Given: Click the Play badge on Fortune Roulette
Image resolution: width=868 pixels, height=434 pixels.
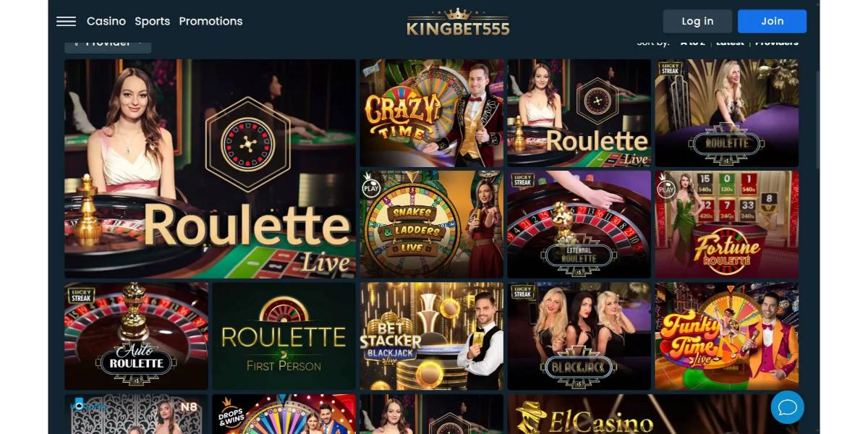Looking at the screenshot, I should (x=665, y=187).
